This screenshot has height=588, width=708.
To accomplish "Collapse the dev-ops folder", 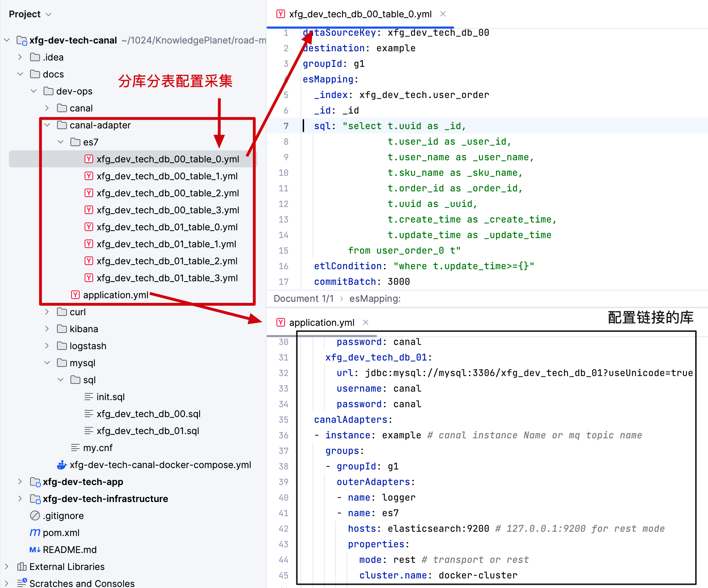I will tap(34, 91).
